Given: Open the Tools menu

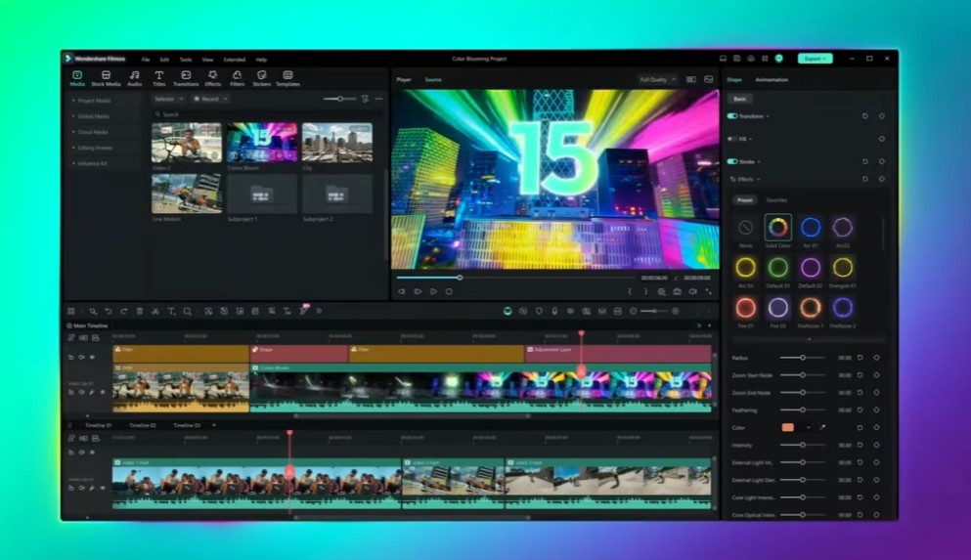Looking at the screenshot, I should click(x=186, y=59).
